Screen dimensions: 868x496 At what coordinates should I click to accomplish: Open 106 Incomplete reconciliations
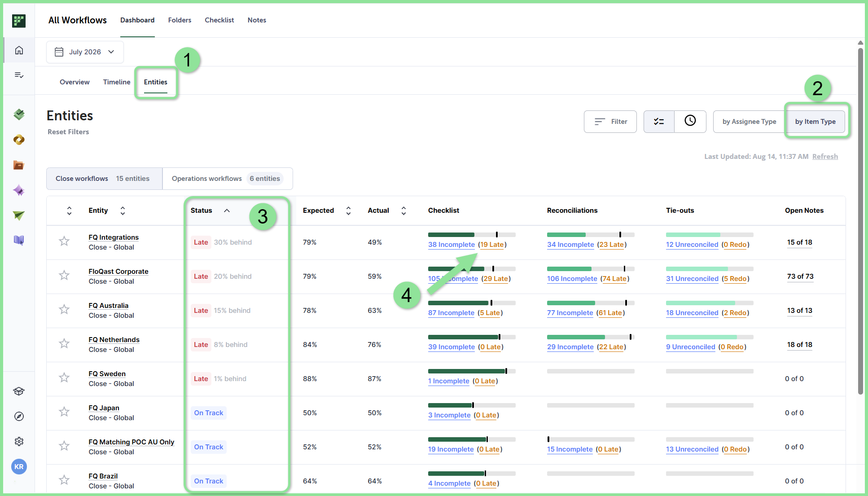coord(572,279)
